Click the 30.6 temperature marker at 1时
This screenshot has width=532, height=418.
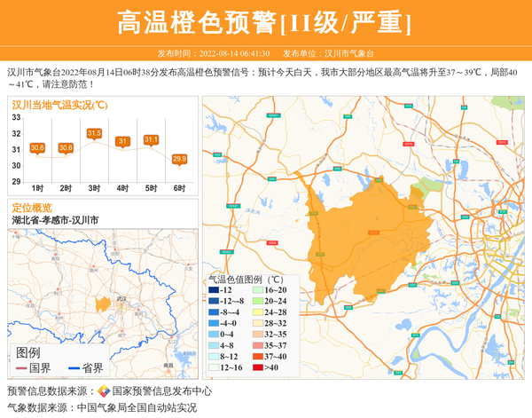37,147
